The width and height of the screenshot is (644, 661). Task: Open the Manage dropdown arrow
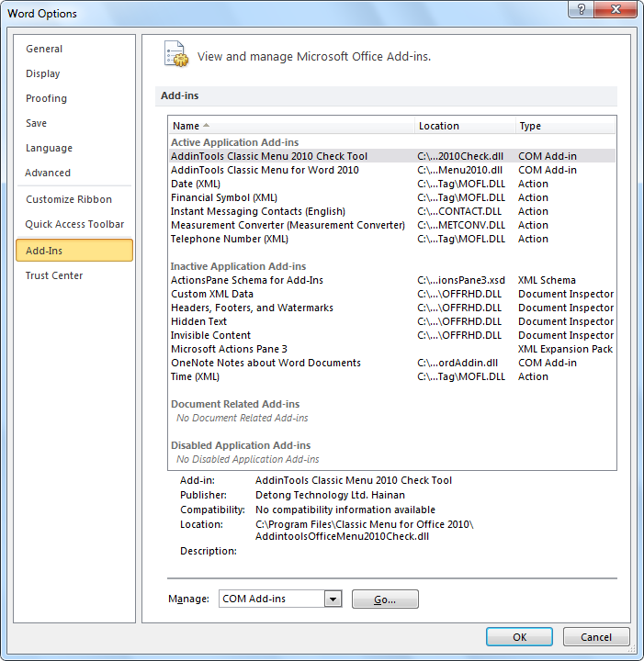[333, 599]
